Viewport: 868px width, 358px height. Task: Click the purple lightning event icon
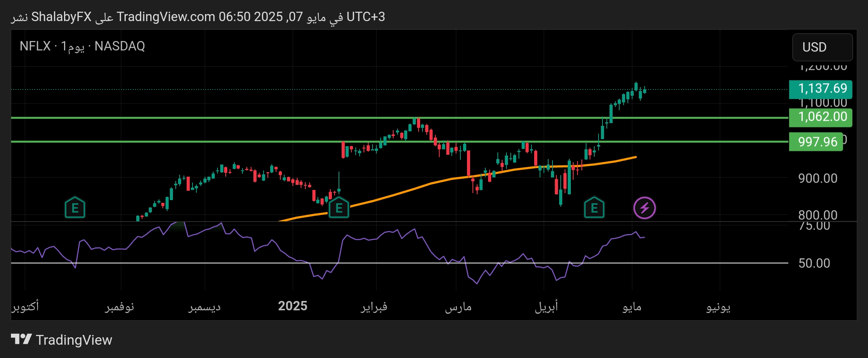pyautogui.click(x=644, y=208)
